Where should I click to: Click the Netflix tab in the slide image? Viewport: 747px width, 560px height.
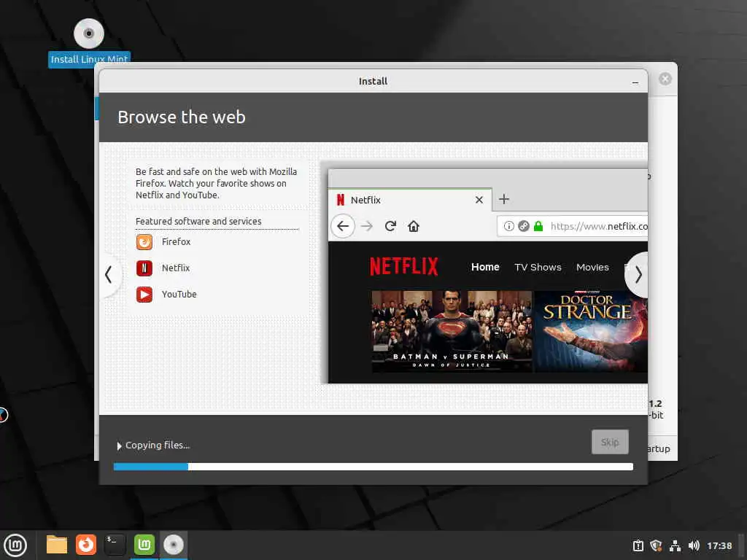pos(410,200)
